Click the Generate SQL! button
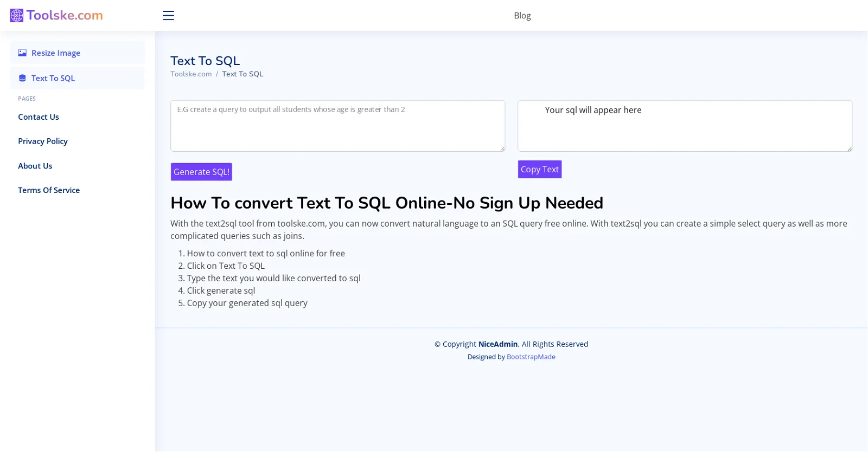This screenshot has width=868, height=452. pos(201,172)
